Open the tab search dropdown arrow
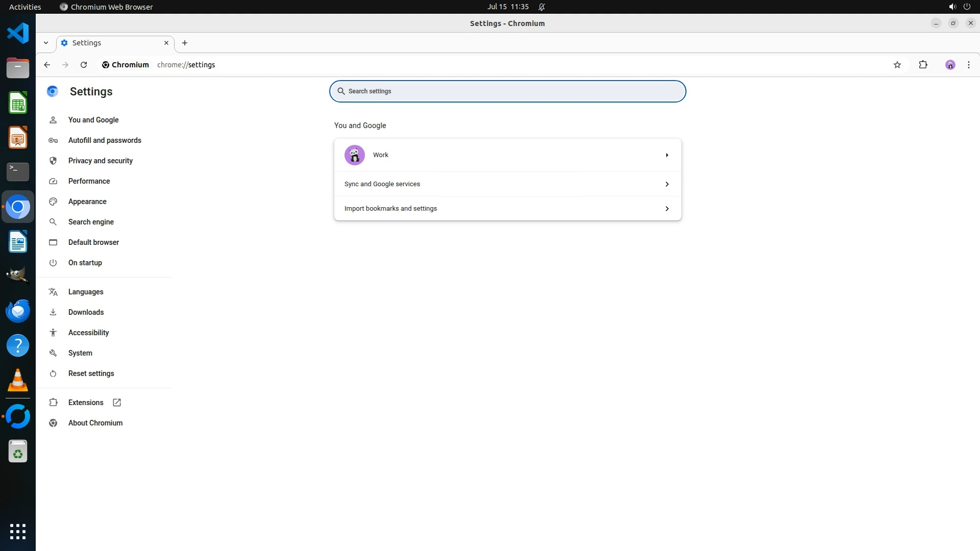 pyautogui.click(x=46, y=43)
